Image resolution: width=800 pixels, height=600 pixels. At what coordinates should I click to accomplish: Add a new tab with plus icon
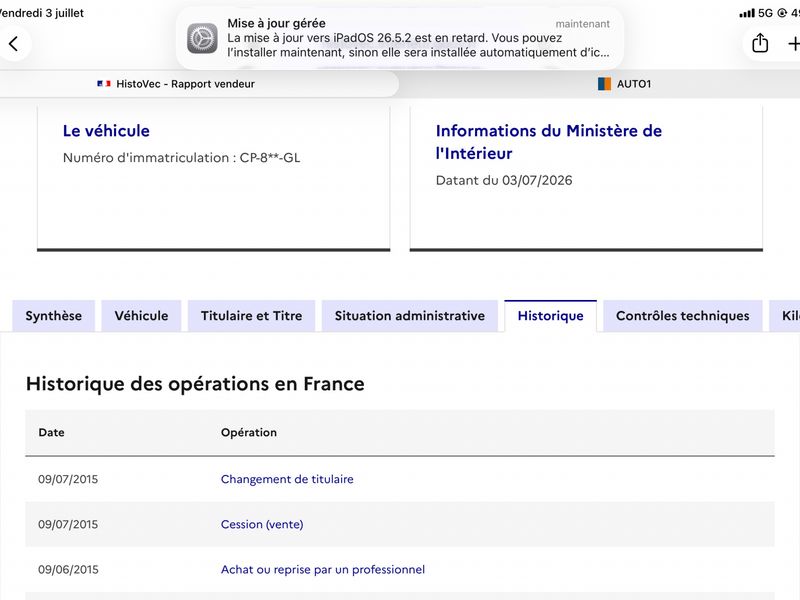tap(793, 44)
